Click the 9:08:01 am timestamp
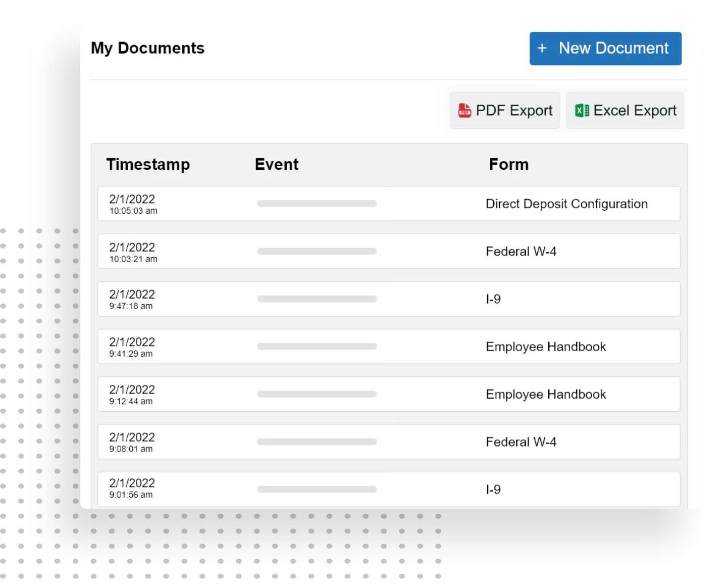This screenshot has width=728, height=587. [x=131, y=449]
